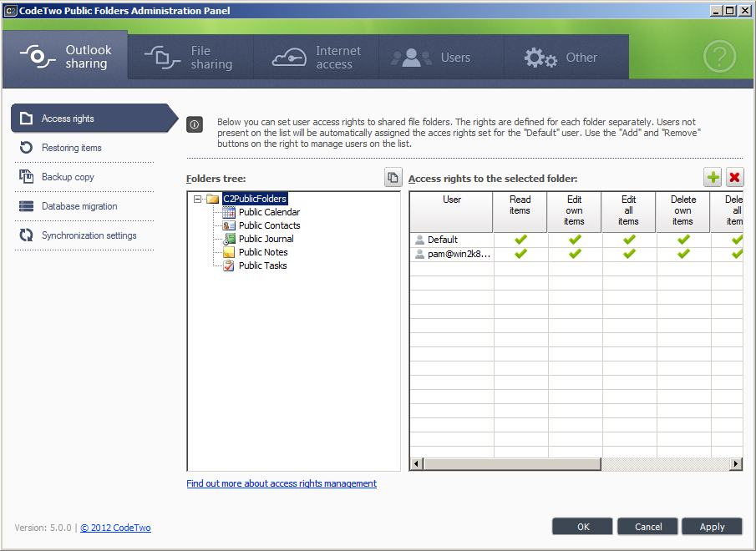The height and width of the screenshot is (551, 756).
Task: Click the Apply button
Action: (x=712, y=527)
